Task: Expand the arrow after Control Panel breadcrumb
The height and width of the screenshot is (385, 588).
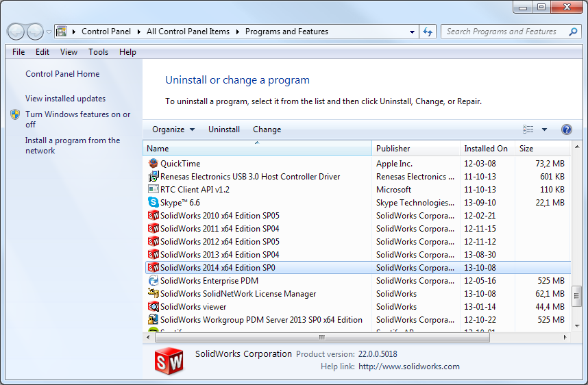Action: coord(138,32)
